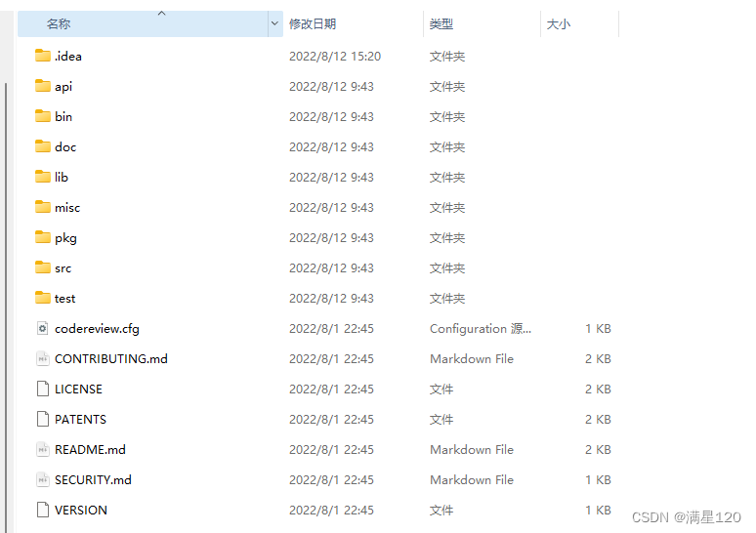Click the .idea folder icon
Screen dimensions: 756x533
[42, 56]
